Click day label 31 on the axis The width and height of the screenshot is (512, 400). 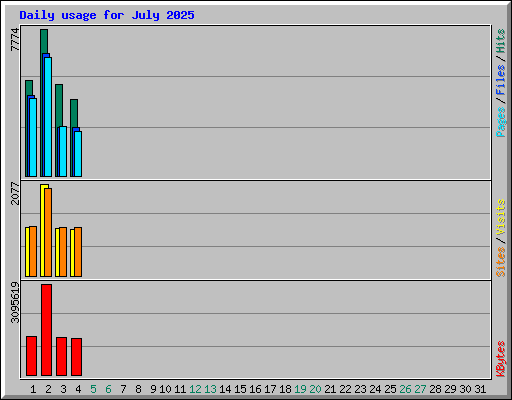click(480, 389)
